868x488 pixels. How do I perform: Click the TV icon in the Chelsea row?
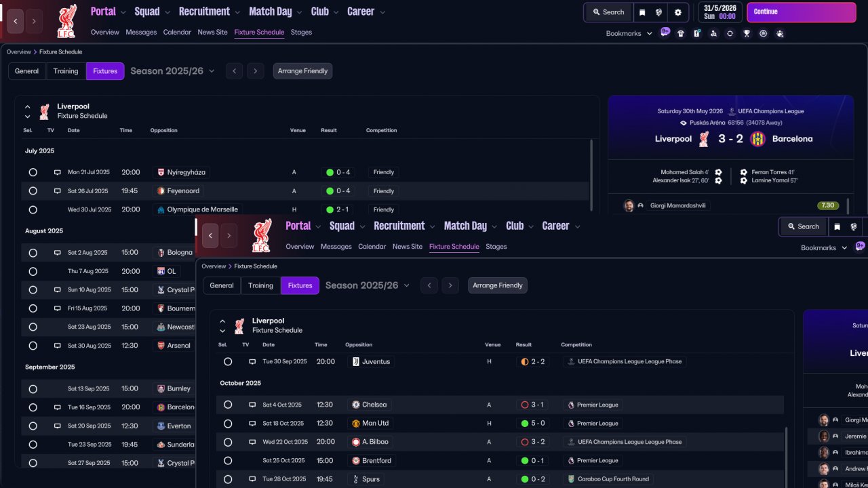tap(252, 405)
